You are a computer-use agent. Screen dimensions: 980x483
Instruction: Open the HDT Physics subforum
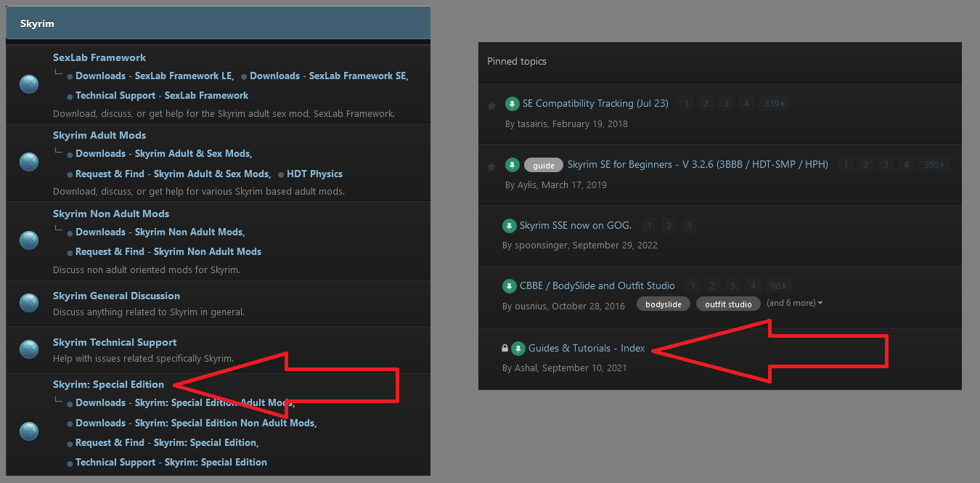click(x=314, y=174)
